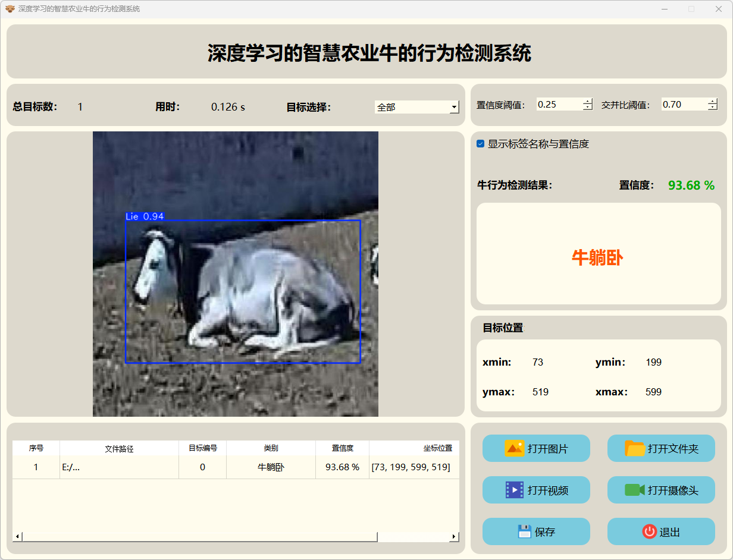Click the table scrollbar right arrow
The width and height of the screenshot is (733, 560).
coord(454,537)
